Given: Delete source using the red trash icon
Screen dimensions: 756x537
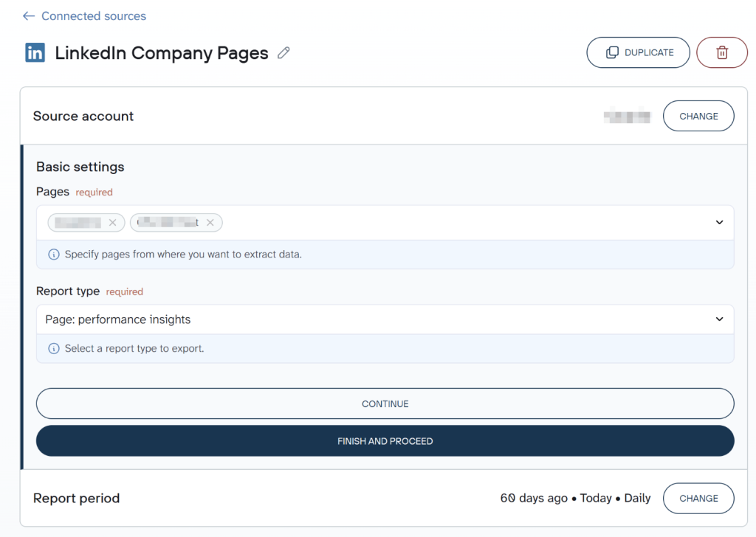Looking at the screenshot, I should click(722, 52).
